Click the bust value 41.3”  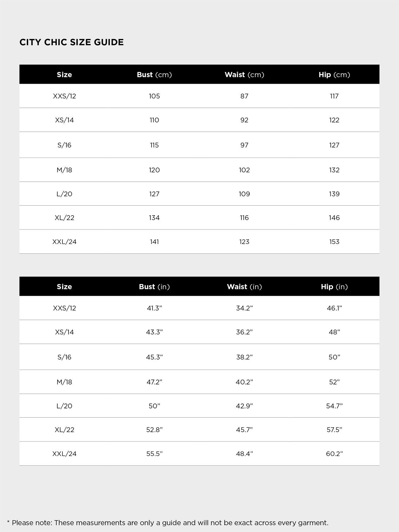(x=154, y=308)
